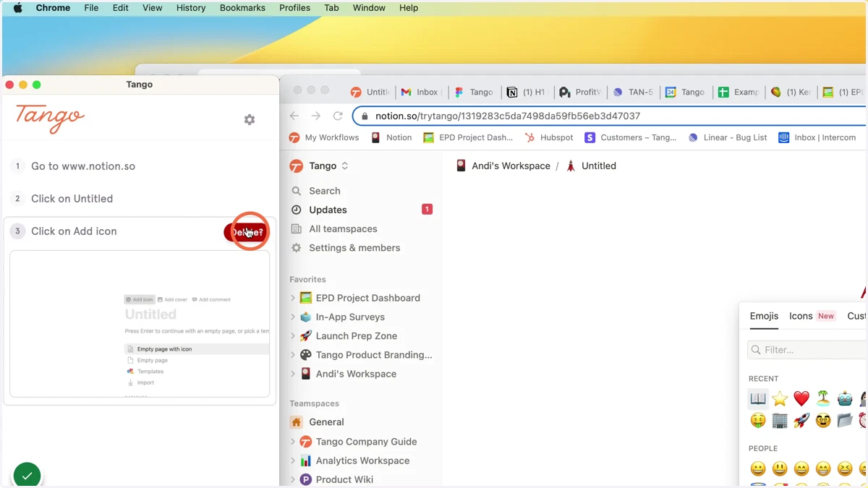
Task: Pick the nerd face emoji
Action: 823,420
